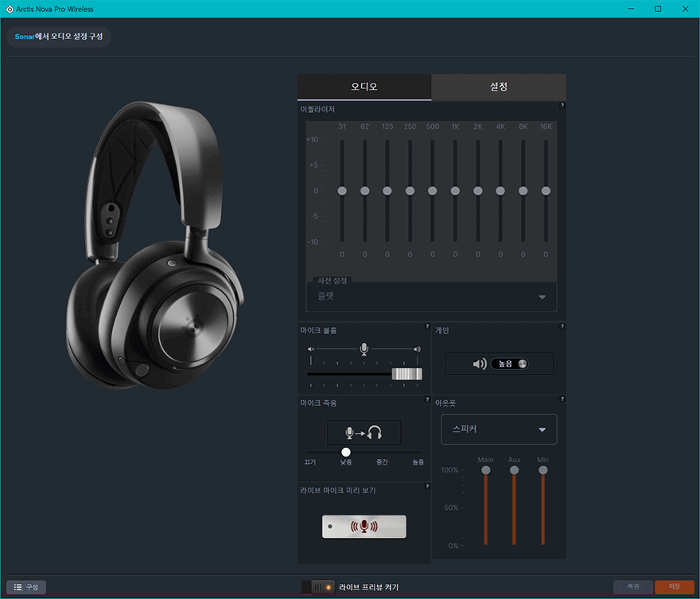Click the help icon for 마이크 측음

tap(427, 399)
